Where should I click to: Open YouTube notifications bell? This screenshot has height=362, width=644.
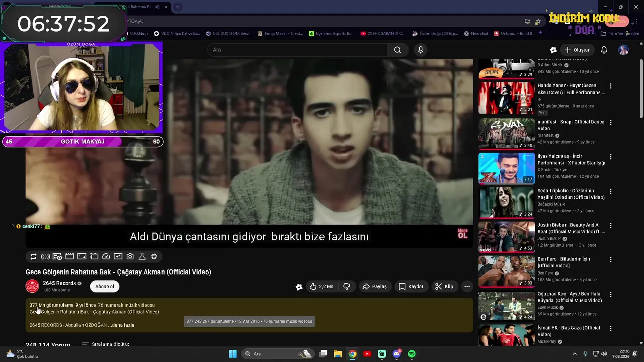pos(604,50)
